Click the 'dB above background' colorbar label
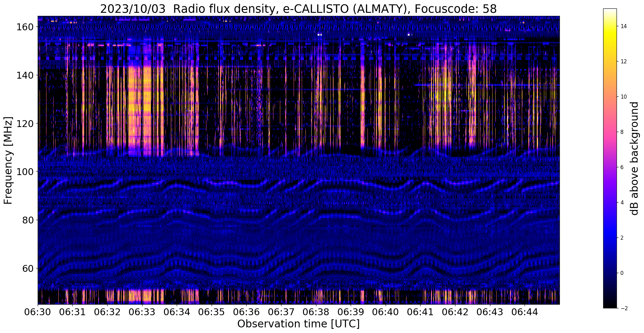This screenshot has height=333, width=644. tap(634, 158)
